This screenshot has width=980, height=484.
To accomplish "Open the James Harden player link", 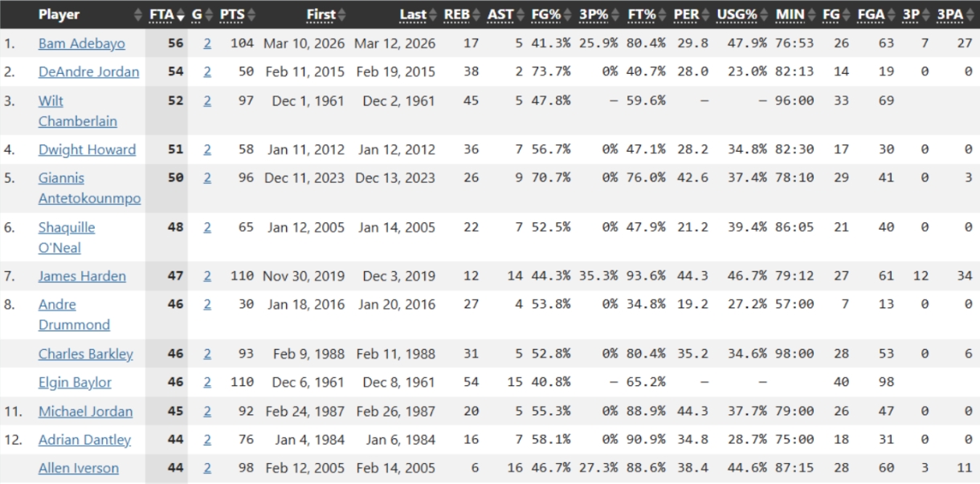I will click(82, 276).
